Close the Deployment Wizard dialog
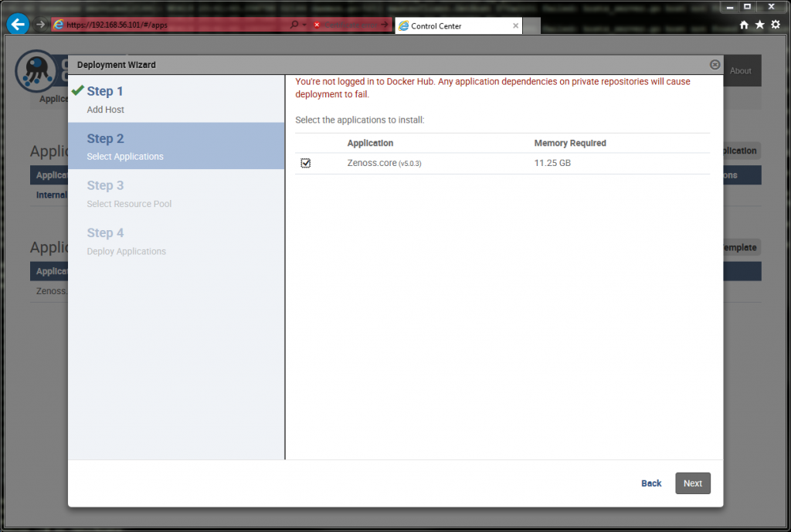The width and height of the screenshot is (791, 532). click(x=715, y=65)
